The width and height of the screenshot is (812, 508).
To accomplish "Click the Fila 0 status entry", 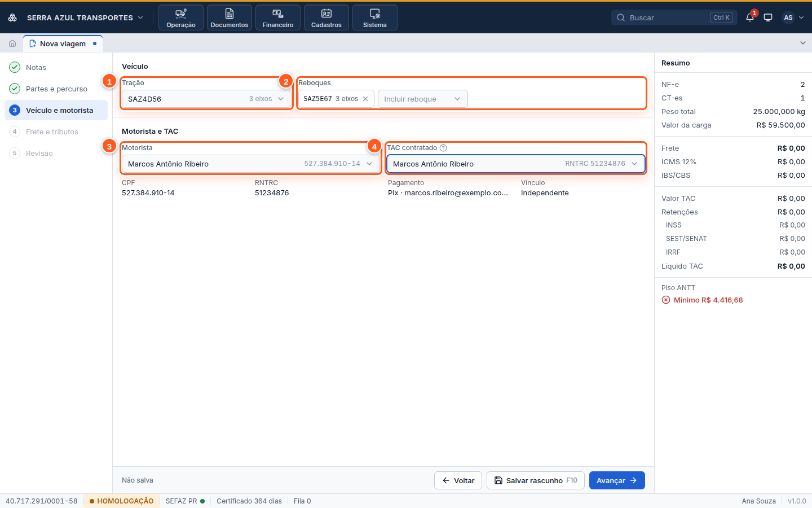I will point(302,501).
